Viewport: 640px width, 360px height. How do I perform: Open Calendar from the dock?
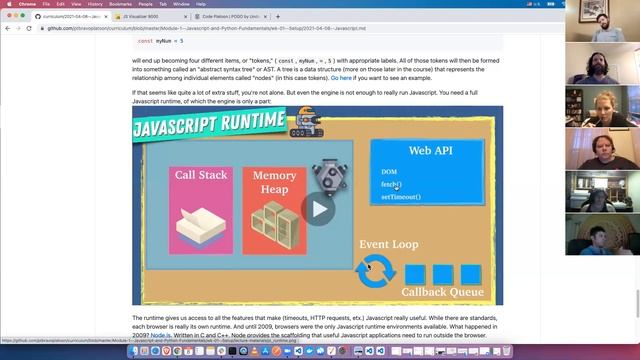(x=188, y=351)
